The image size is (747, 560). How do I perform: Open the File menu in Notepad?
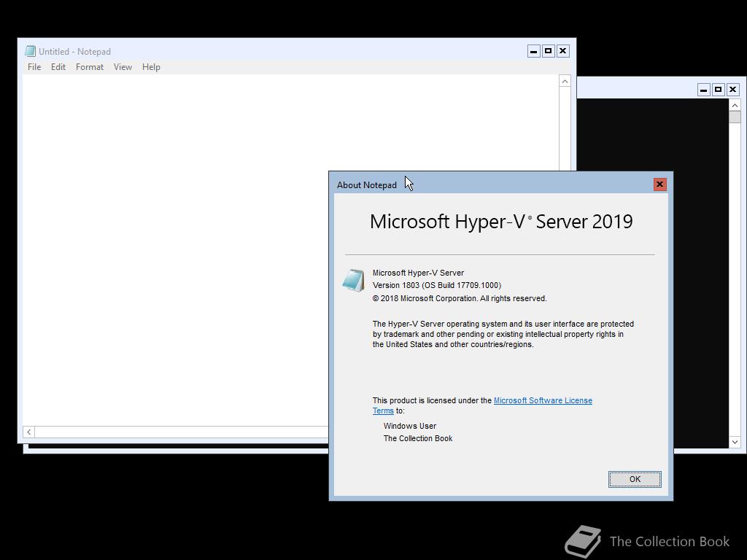[34, 67]
